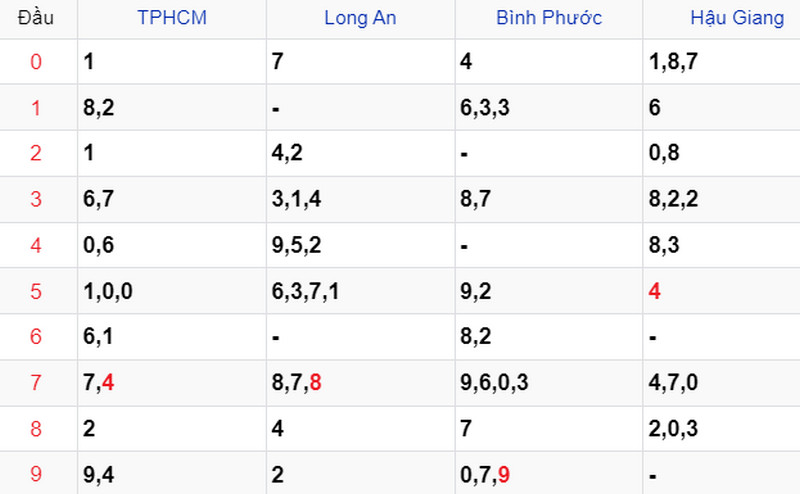The image size is (800, 494).
Task: Open the Hậu Giang header link
Action: tap(737, 18)
